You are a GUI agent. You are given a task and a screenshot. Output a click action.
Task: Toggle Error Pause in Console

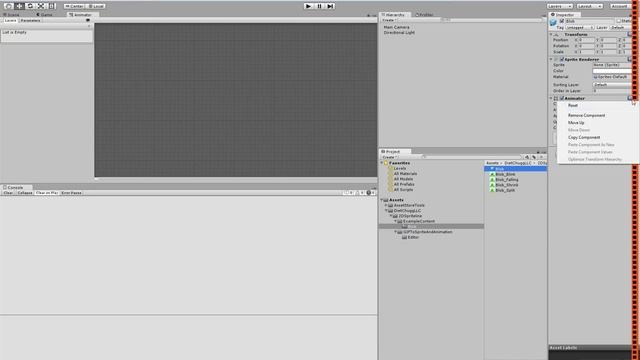click(x=71, y=193)
